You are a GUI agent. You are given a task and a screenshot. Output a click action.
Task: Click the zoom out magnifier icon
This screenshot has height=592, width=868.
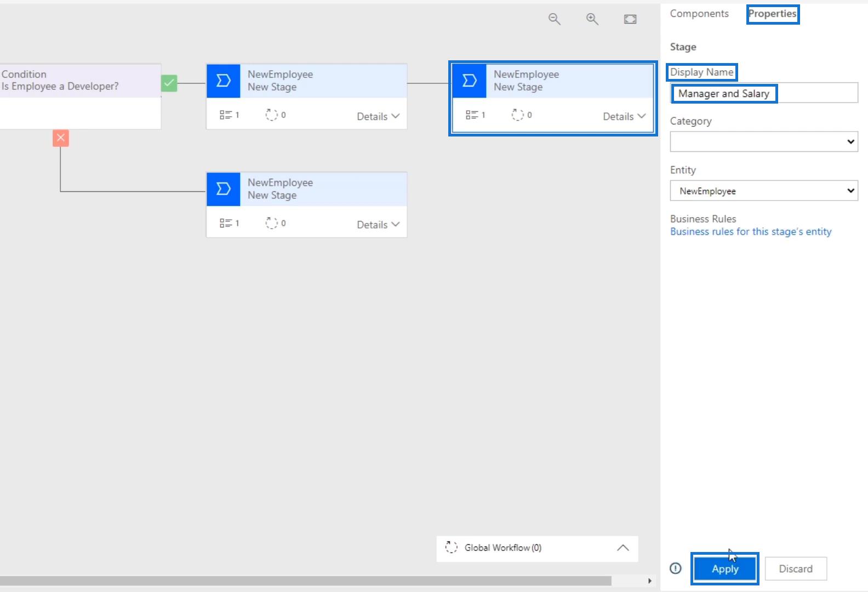(x=555, y=19)
